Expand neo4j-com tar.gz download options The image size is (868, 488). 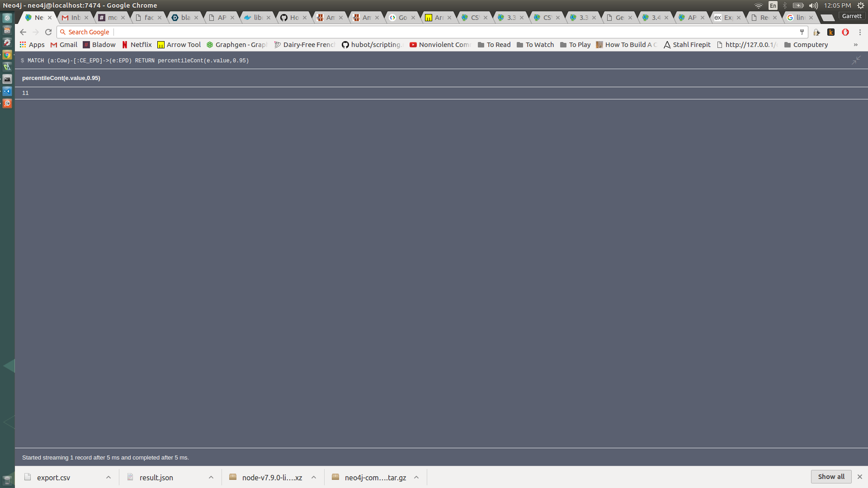tap(416, 478)
